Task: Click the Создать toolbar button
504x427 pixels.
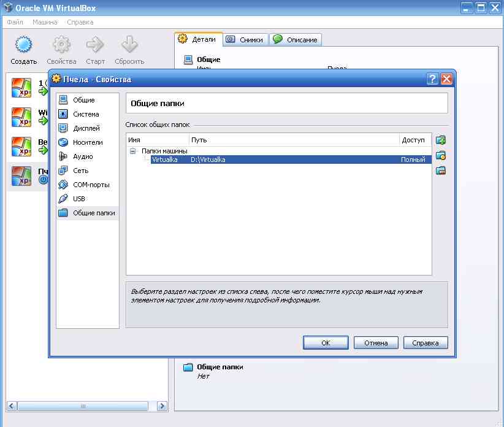Action: click(24, 51)
